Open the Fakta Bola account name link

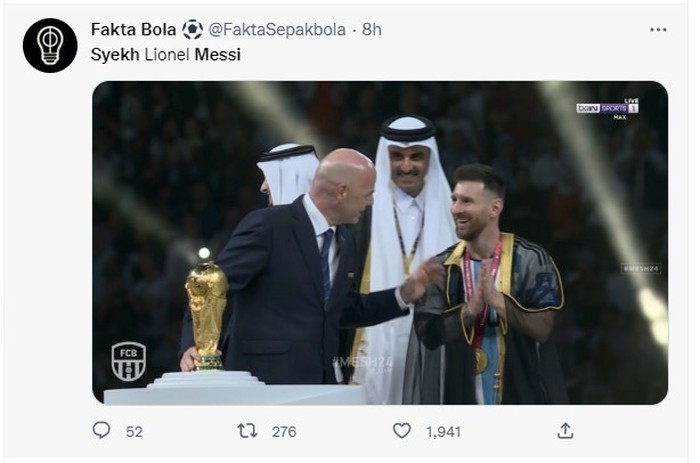point(133,30)
